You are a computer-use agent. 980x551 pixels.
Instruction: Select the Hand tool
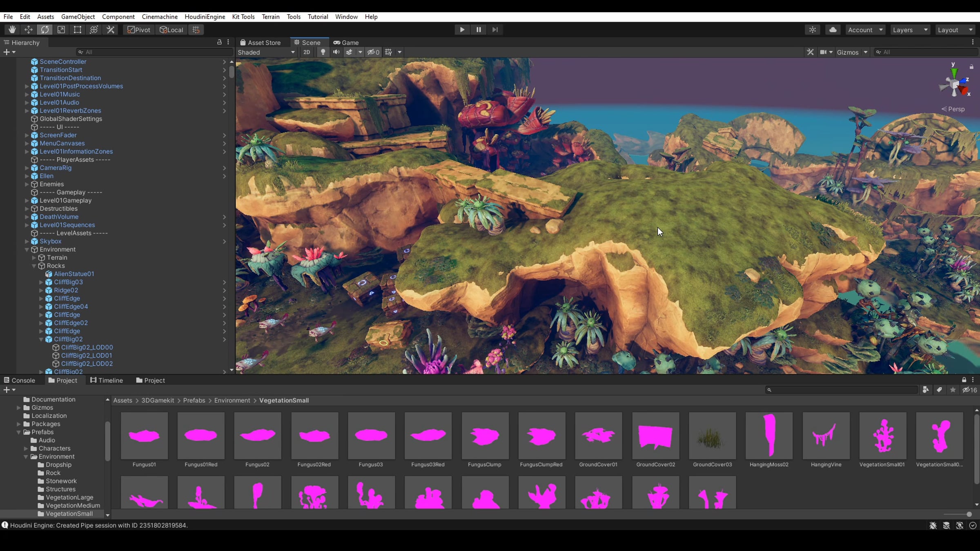coord(12,30)
